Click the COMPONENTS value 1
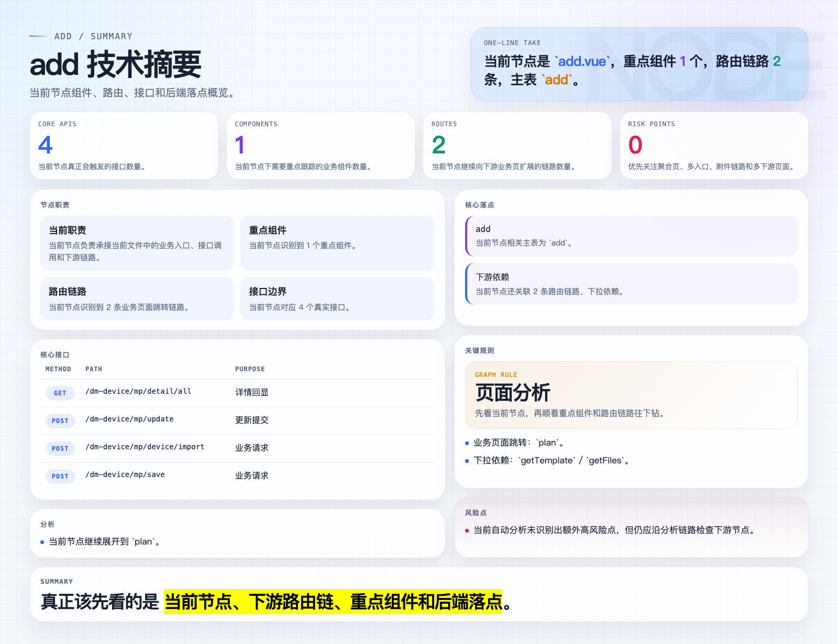This screenshot has width=838, height=644. [x=240, y=145]
